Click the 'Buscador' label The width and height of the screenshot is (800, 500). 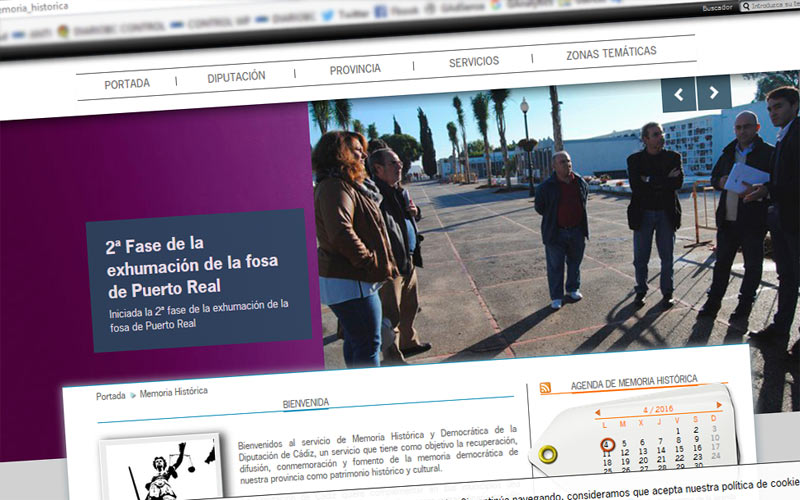(717, 8)
